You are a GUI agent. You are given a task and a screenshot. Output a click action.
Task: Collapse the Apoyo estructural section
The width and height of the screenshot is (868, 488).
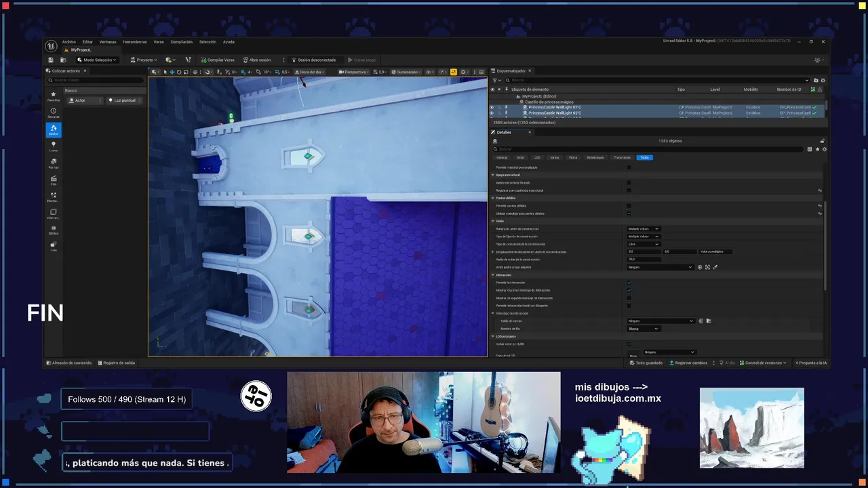point(493,175)
